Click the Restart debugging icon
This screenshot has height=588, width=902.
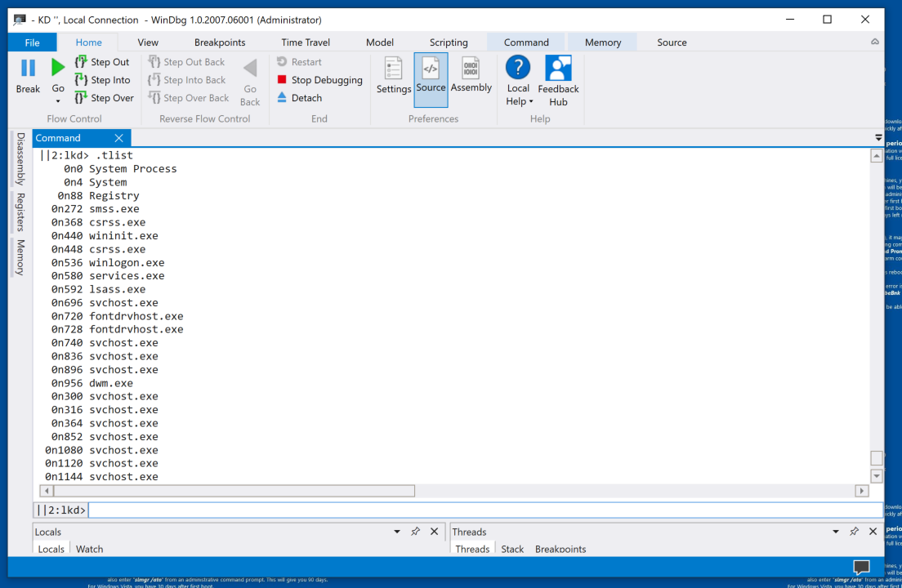[282, 61]
